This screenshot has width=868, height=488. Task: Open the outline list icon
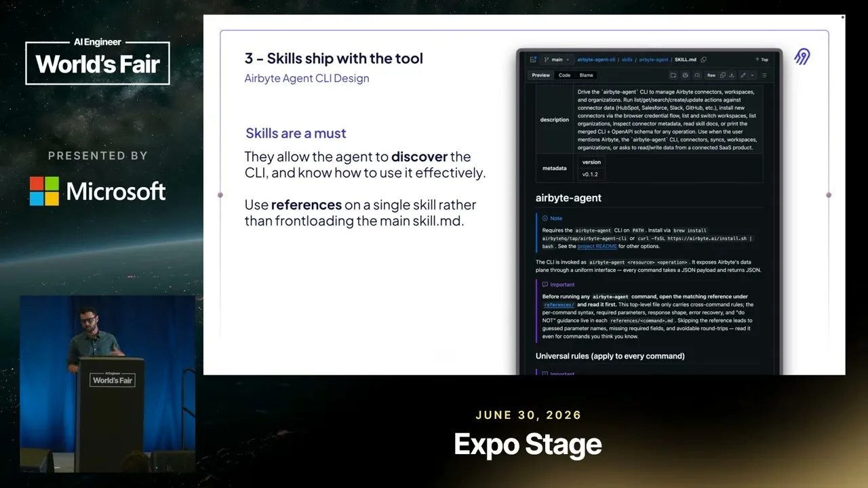764,75
